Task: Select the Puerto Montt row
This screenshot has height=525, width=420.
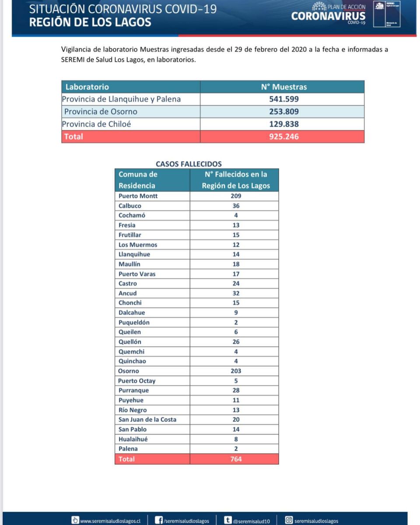Action: 196,196
